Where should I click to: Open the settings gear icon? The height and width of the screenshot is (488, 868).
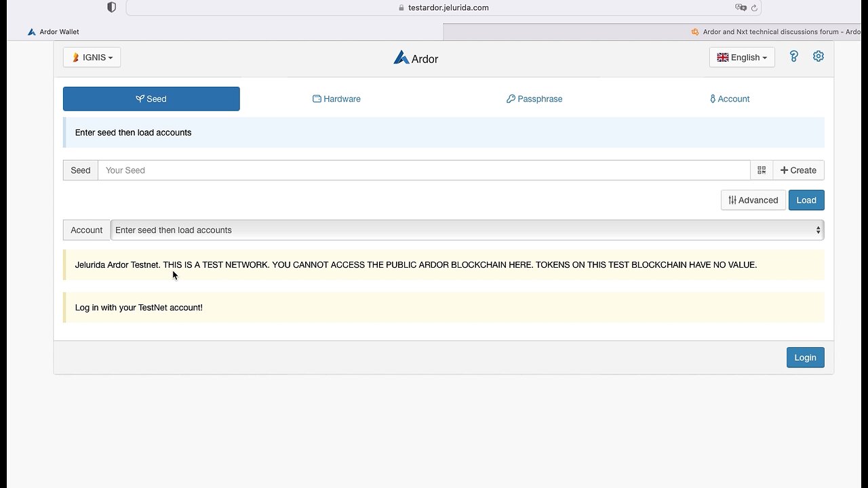818,57
